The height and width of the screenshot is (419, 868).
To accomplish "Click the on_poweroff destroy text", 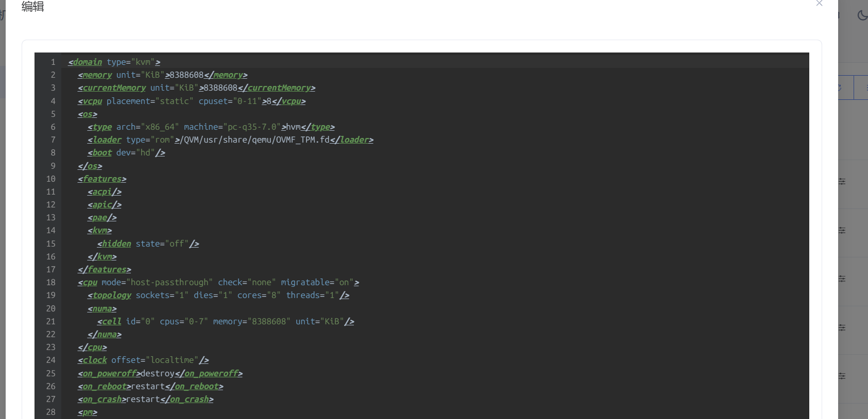I will click(x=158, y=374).
